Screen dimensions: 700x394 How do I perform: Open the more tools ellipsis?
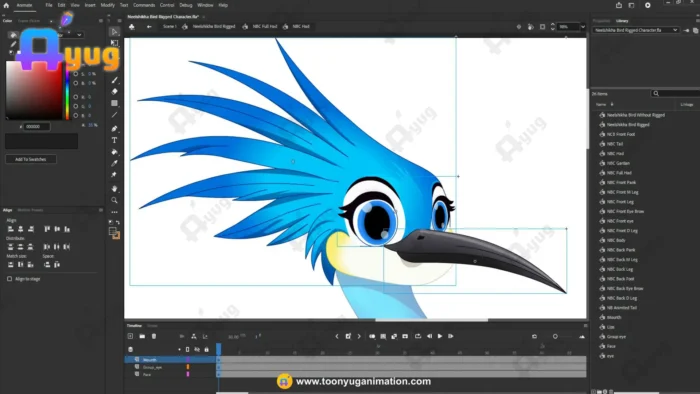click(114, 212)
